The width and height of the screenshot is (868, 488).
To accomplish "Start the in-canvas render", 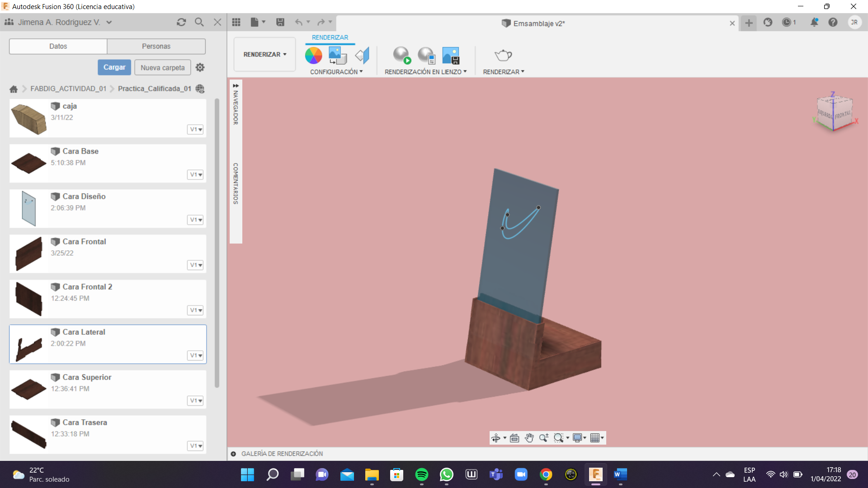I will (x=401, y=56).
